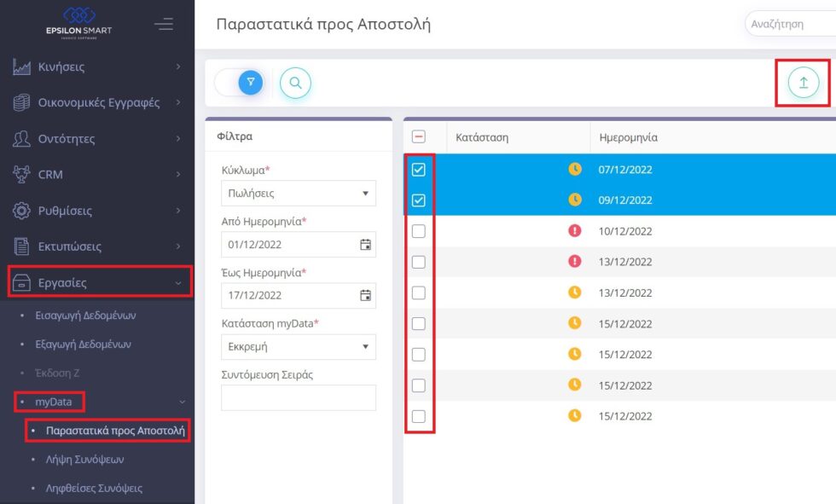
Task: Open the Κύκλωμα dropdown
Action: (x=298, y=194)
